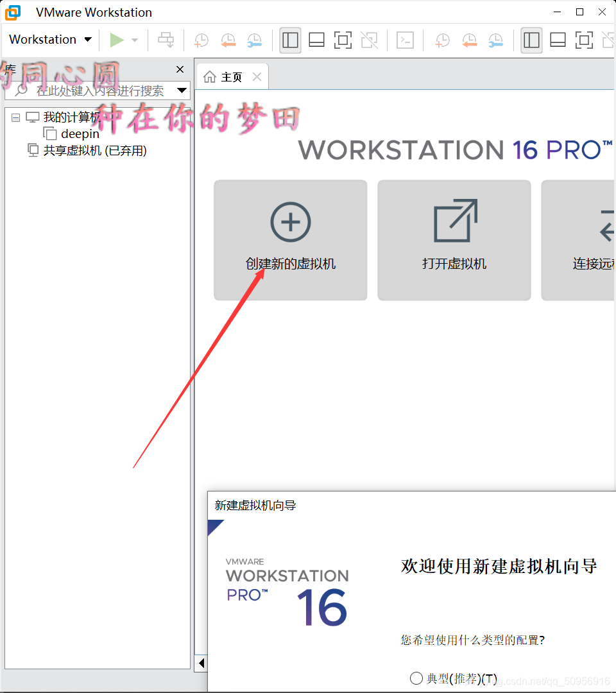Click the magnifier icon in library search
Image resolution: width=616 pixels, height=693 pixels.
point(21,90)
